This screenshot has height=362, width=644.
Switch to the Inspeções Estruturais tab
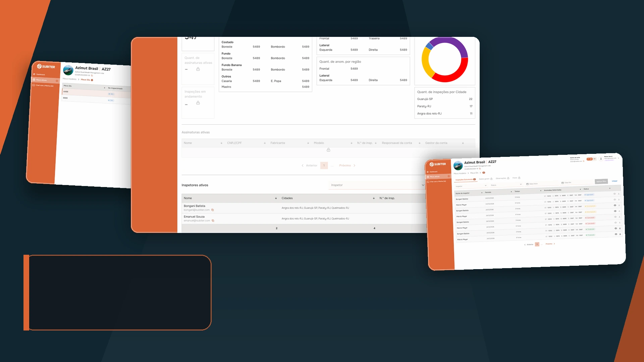(x=466, y=180)
